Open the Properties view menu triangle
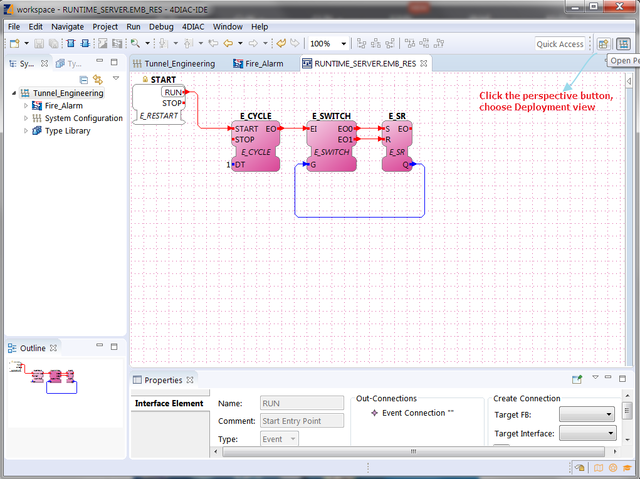640x479 pixels. point(596,377)
